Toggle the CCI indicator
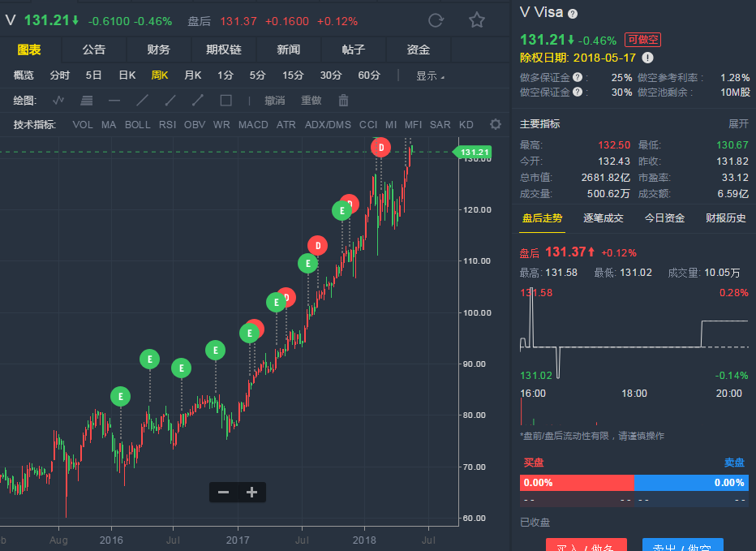This screenshot has height=551, width=756. (368, 124)
